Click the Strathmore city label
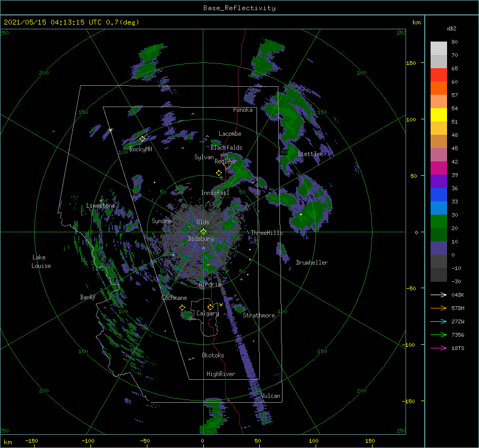 (x=259, y=315)
